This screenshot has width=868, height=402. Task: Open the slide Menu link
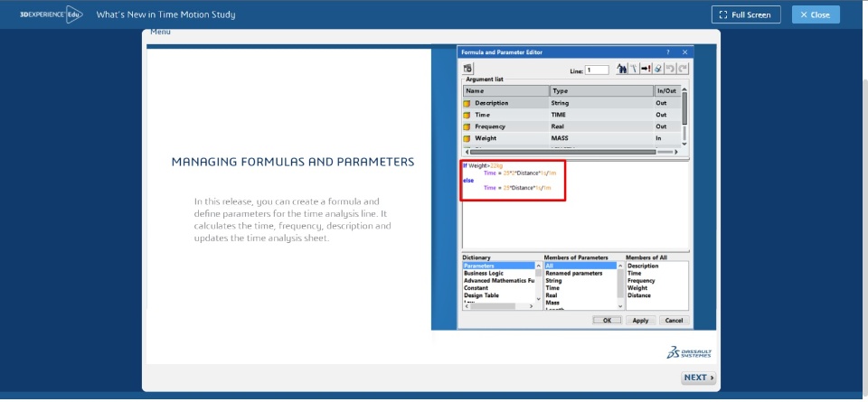click(x=160, y=33)
